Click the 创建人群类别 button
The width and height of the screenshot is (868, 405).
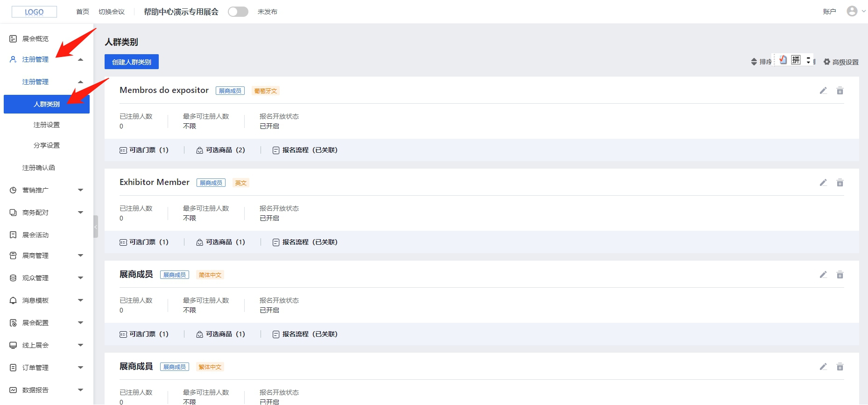132,62
